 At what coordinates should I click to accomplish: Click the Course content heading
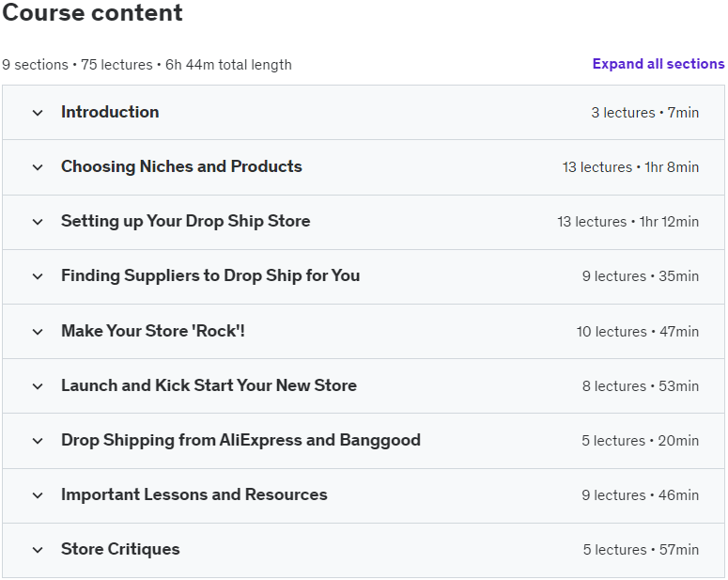(92, 12)
